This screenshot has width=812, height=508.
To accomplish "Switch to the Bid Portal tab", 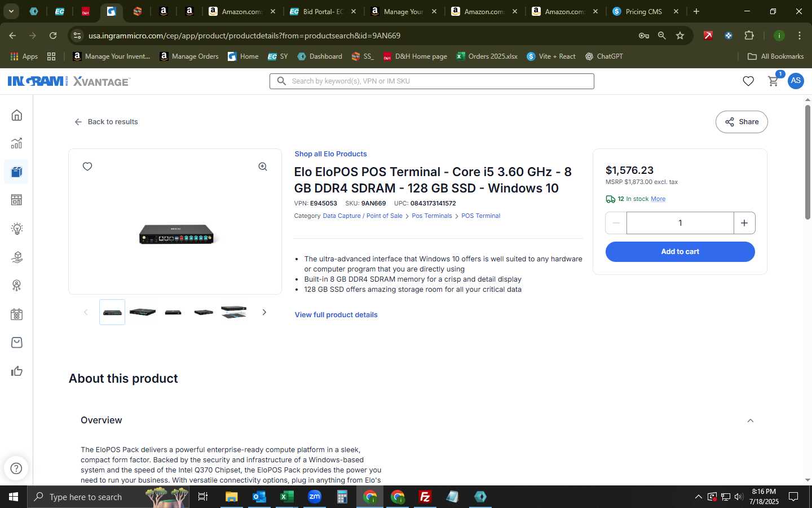I will coord(323,11).
